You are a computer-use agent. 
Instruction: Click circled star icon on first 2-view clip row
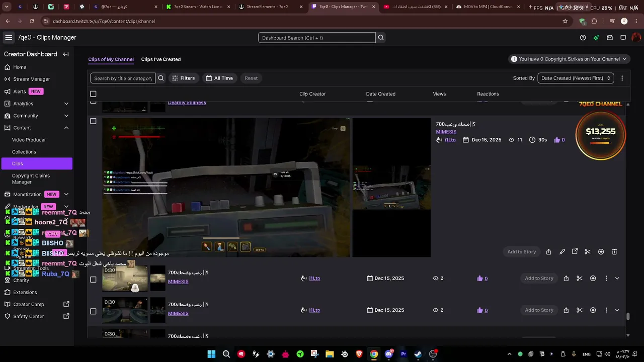[593, 279]
